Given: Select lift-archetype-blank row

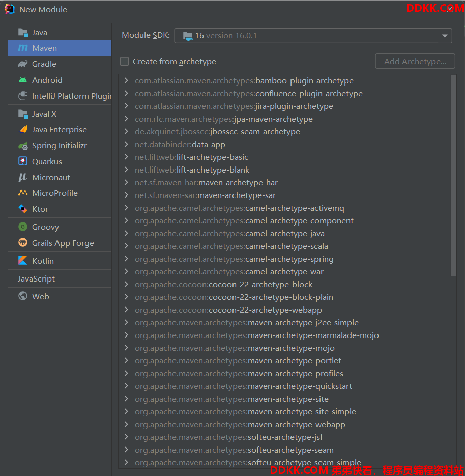Looking at the screenshot, I should [x=284, y=170].
